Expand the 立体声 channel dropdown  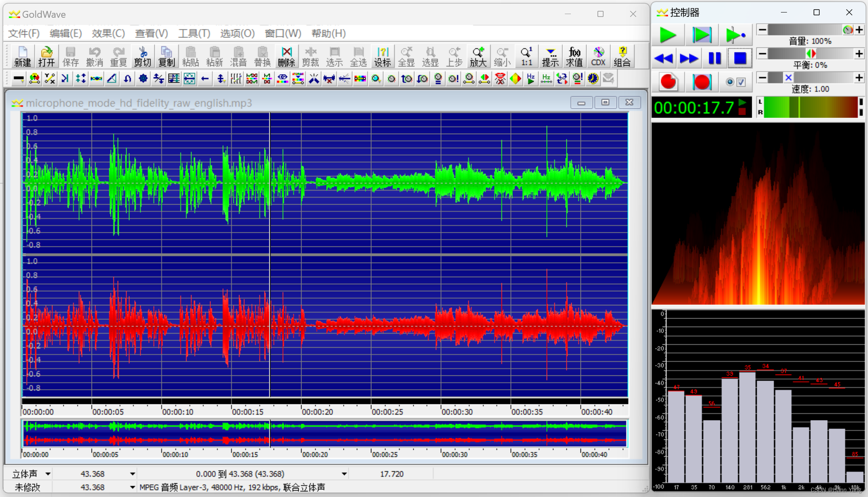[48, 474]
